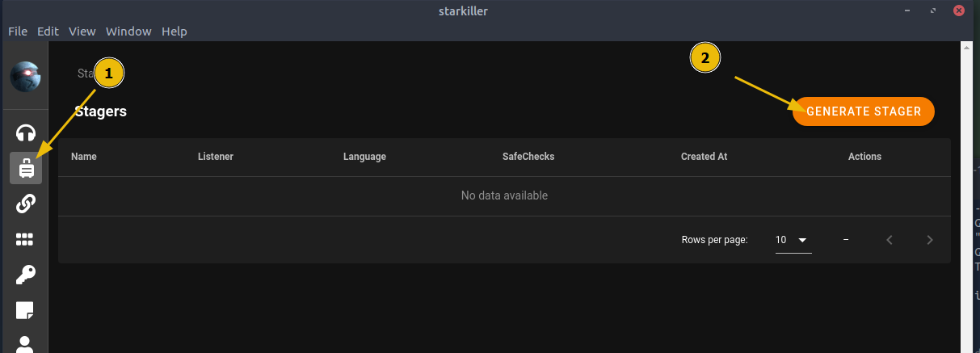Select the Stagers suitcase sidebar icon
This screenshot has width=980, height=353.
[x=26, y=168]
